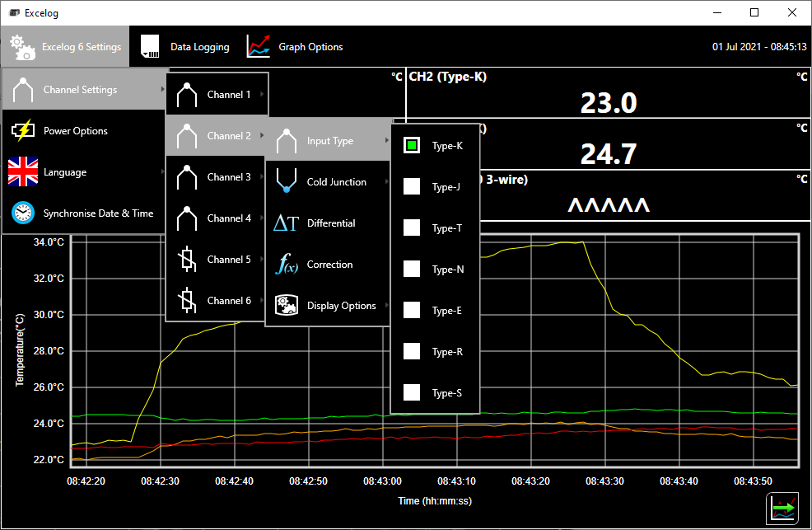
Task: Click the Correction f(x) icon
Action: (x=287, y=265)
